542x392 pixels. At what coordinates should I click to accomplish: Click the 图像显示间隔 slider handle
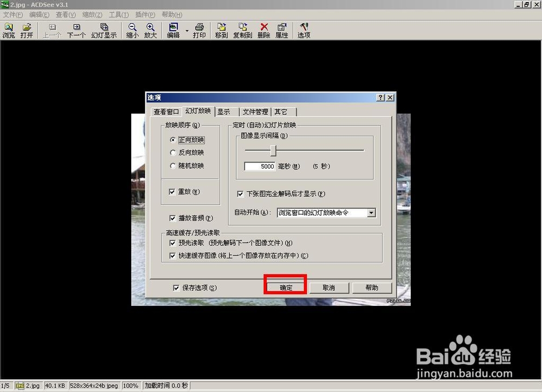coord(273,151)
